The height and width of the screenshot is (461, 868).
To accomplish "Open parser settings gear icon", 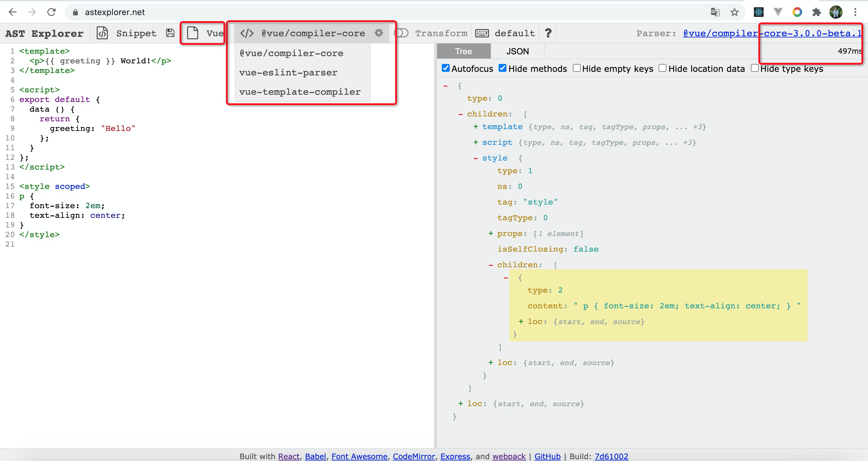I will coord(379,33).
